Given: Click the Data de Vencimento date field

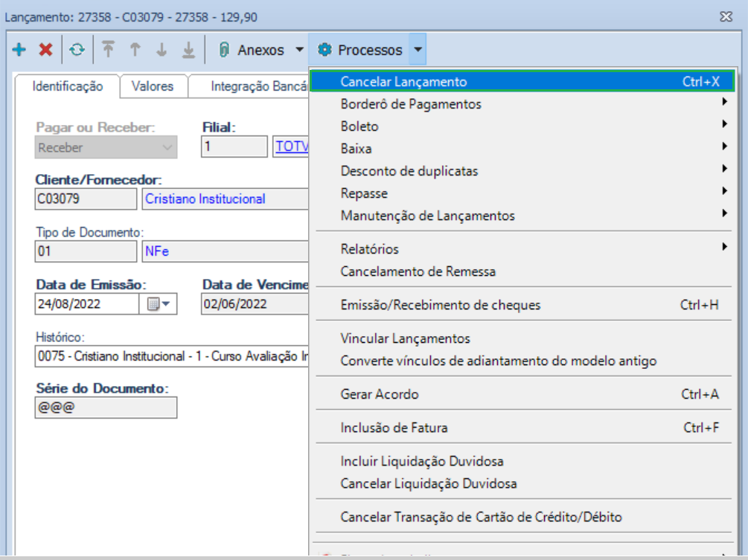Looking at the screenshot, I should click(x=255, y=304).
